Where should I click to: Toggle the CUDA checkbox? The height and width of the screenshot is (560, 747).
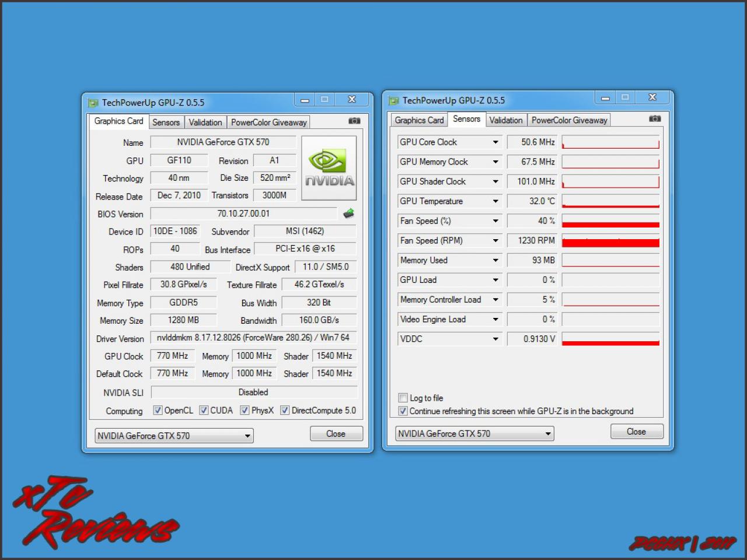(204, 410)
